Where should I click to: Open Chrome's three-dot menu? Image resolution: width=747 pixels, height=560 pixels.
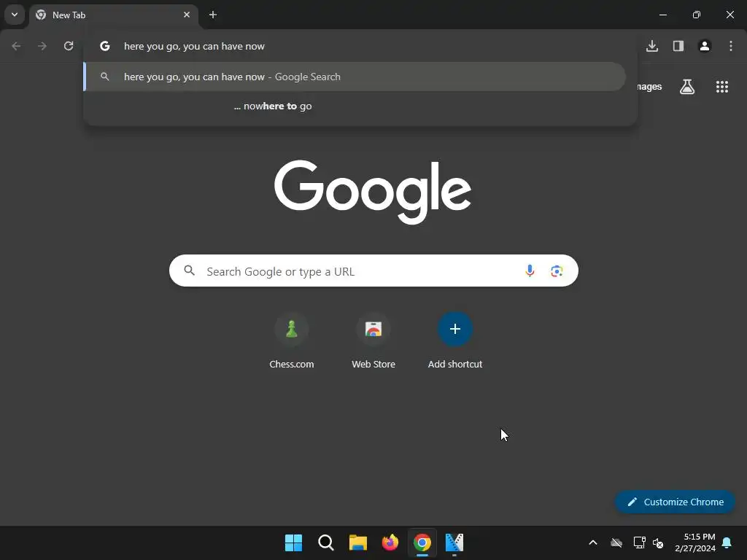[x=731, y=46]
